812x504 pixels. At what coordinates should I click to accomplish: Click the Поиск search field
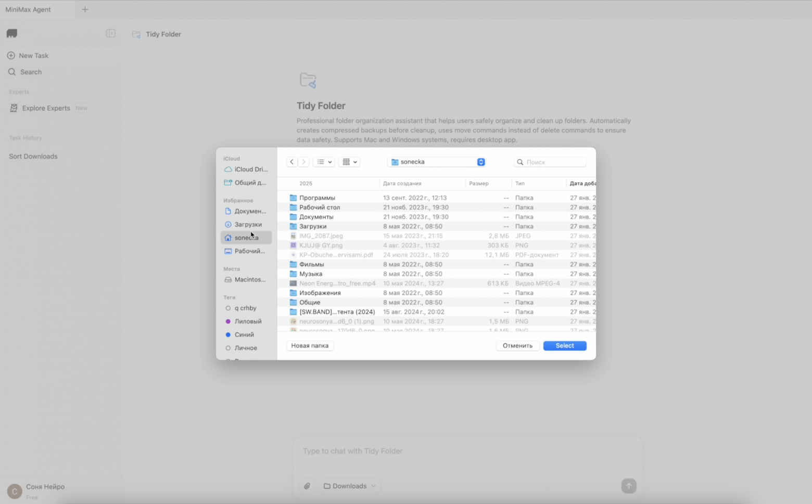pos(550,162)
